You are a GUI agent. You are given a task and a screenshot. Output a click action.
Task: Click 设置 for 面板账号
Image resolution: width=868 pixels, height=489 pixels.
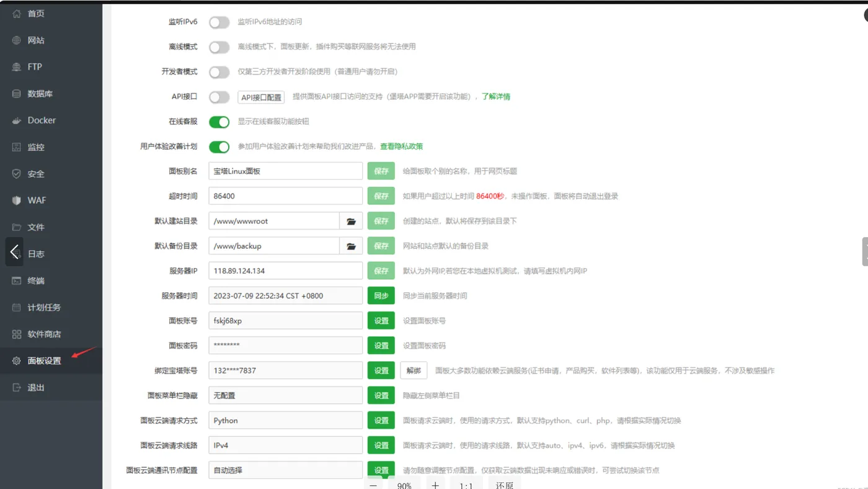click(x=381, y=321)
